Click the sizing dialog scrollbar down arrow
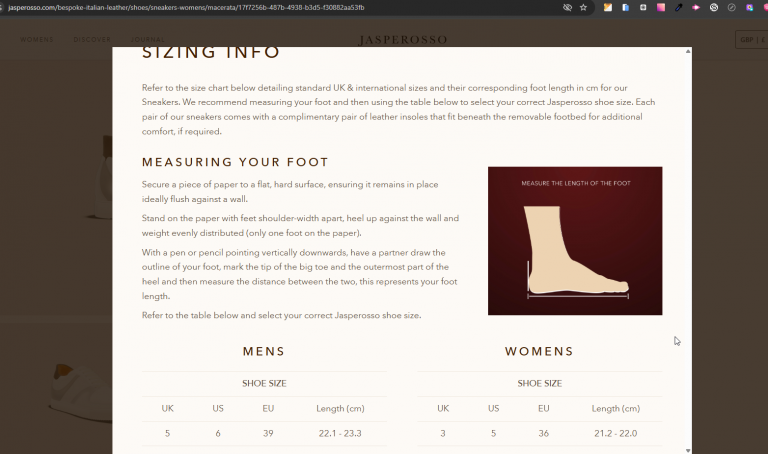The width and height of the screenshot is (768, 454). [688, 450]
